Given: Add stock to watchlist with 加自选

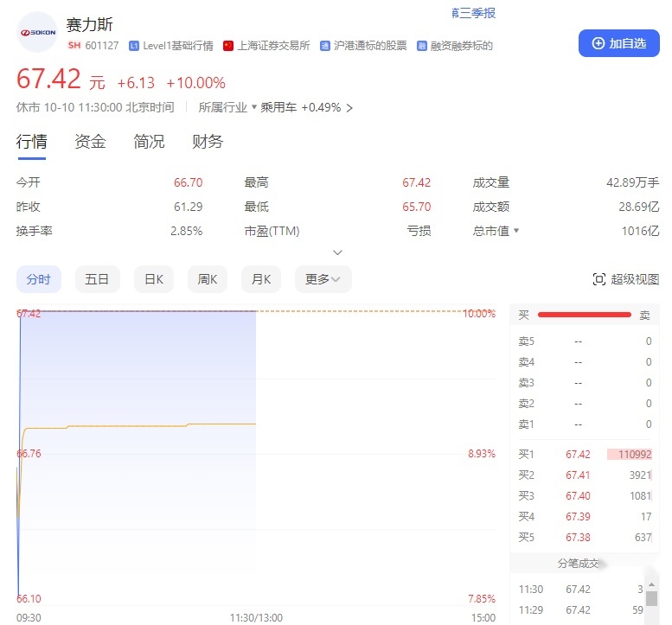Looking at the screenshot, I should pyautogui.click(x=619, y=43).
